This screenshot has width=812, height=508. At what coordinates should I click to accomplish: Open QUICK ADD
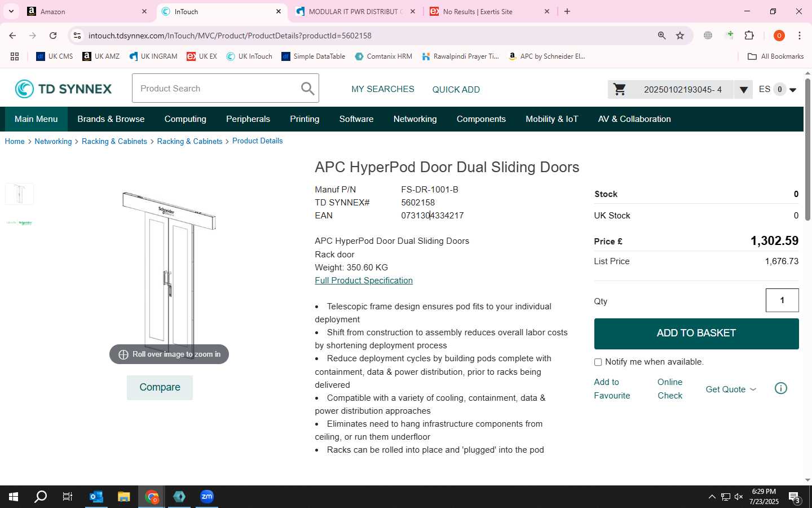[456, 90]
